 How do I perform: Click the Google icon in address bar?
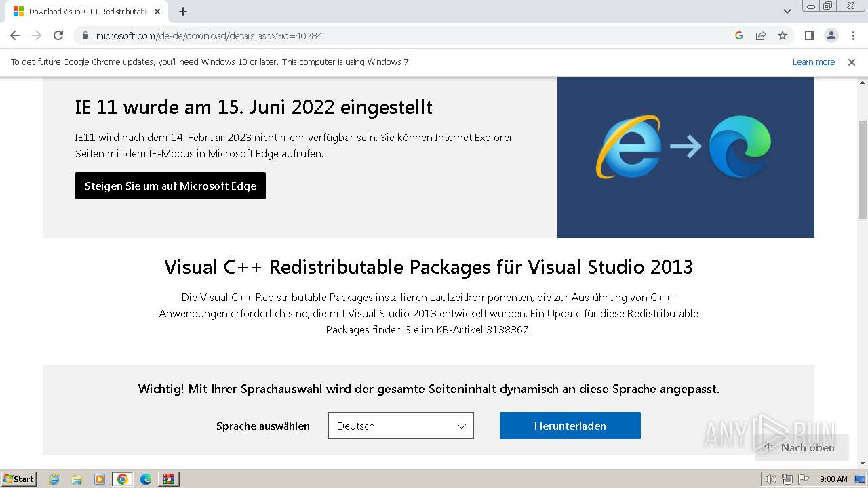pyautogui.click(x=739, y=35)
